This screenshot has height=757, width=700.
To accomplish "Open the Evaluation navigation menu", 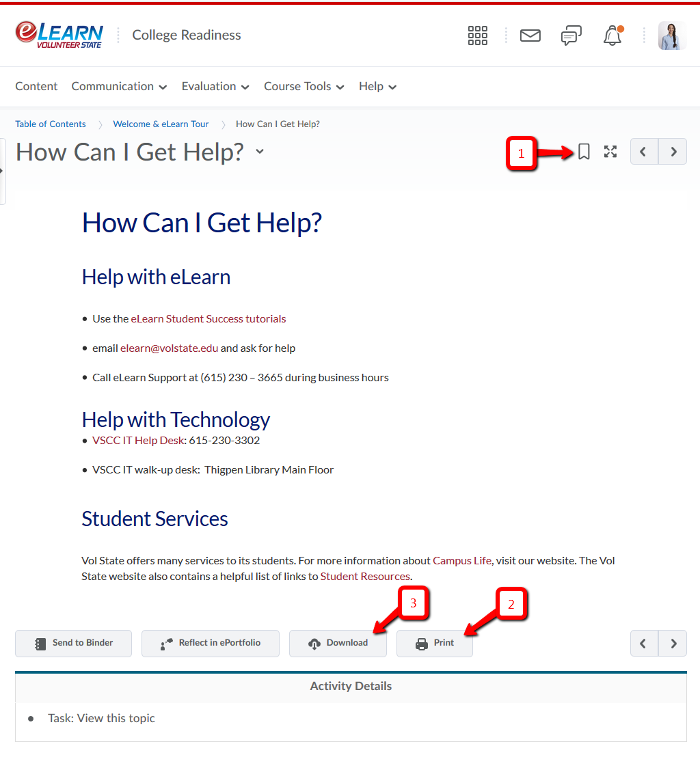I will pyautogui.click(x=215, y=87).
